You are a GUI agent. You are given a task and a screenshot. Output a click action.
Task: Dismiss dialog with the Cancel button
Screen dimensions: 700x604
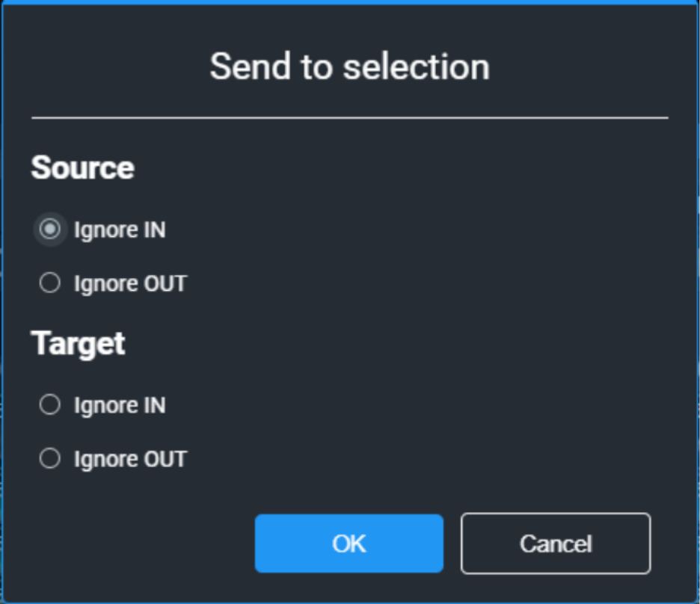556,543
